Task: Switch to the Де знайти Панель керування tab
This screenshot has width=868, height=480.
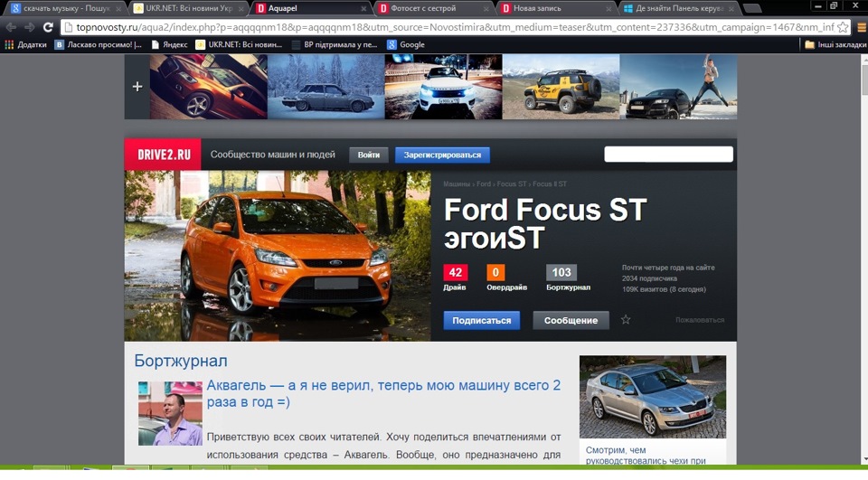Action: (x=680, y=8)
